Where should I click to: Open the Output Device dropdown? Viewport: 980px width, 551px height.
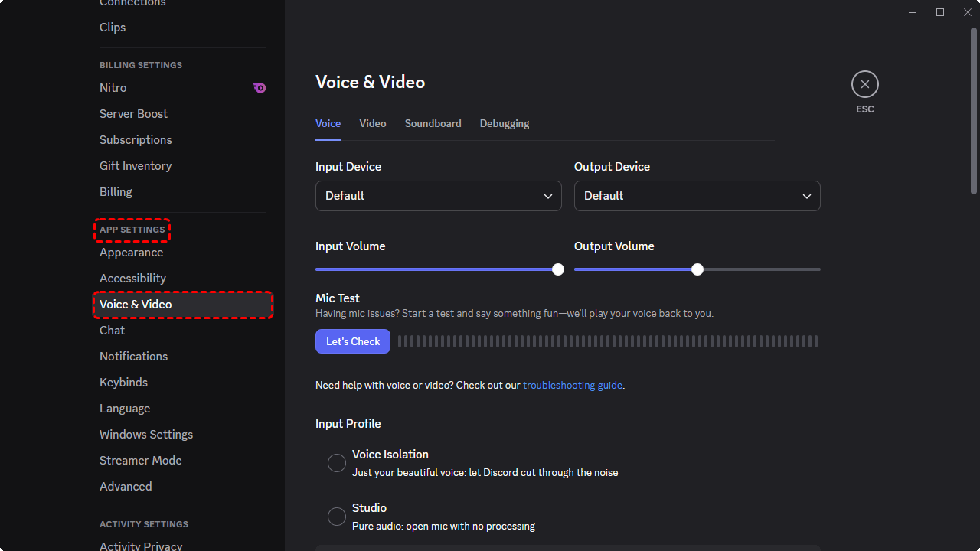click(x=697, y=196)
